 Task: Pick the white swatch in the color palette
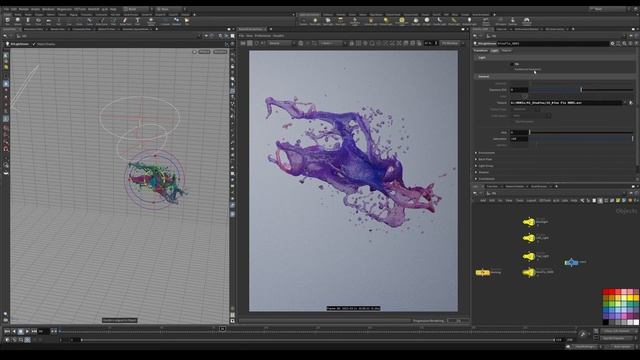pos(636,322)
